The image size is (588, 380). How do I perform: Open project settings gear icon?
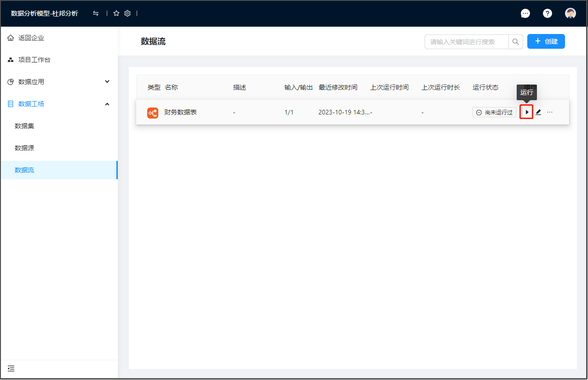[127, 13]
